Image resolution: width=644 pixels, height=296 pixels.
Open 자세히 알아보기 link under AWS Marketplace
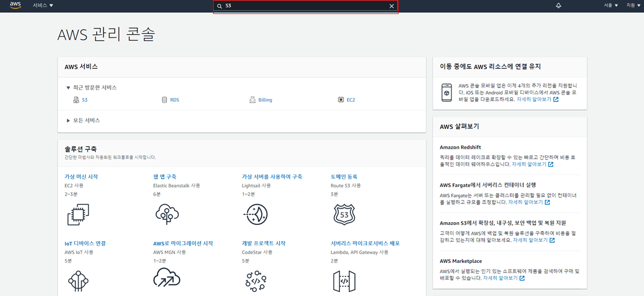pyautogui.click(x=504, y=278)
